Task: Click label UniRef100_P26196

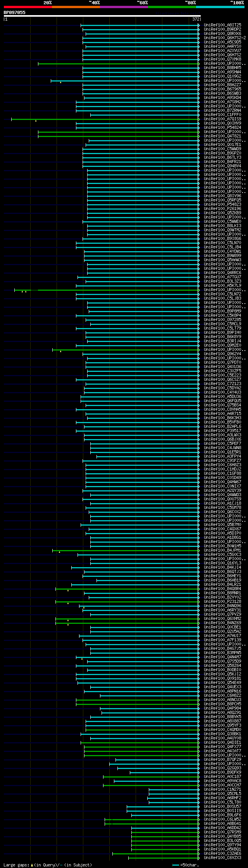Action: pyautogui.click(x=222, y=208)
